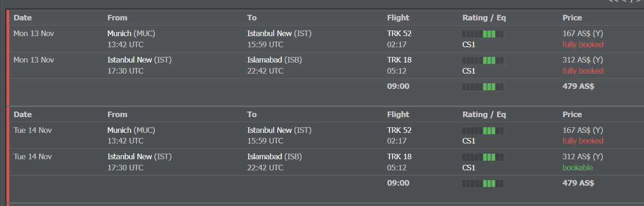Click CS1 equipment label for TRK 52 Tue 14 Nov
644x206 pixels.
point(469,141)
